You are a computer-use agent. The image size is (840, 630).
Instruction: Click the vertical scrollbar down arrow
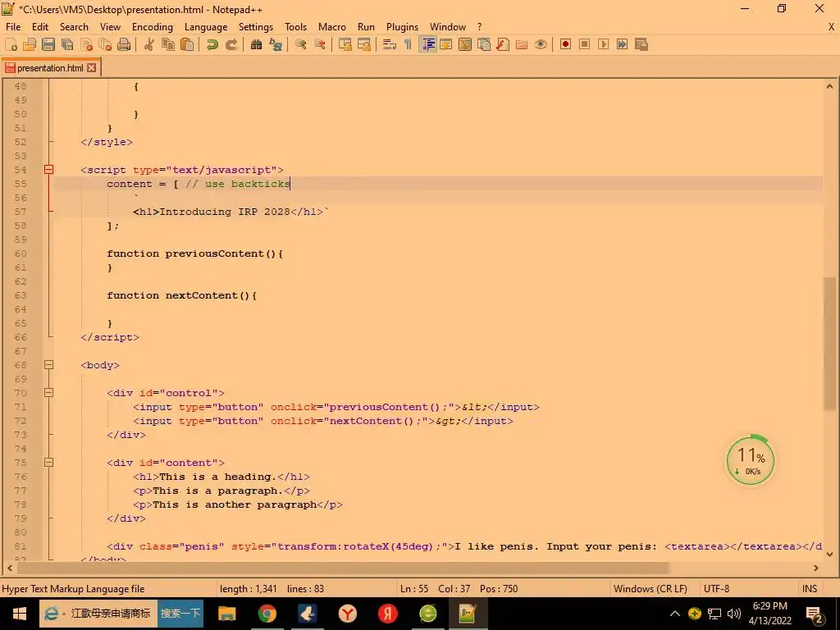829,555
